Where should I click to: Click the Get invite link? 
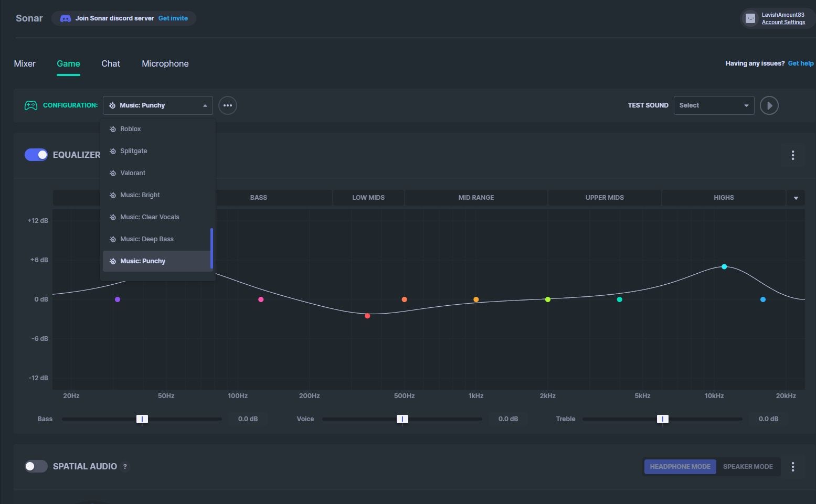(x=173, y=18)
